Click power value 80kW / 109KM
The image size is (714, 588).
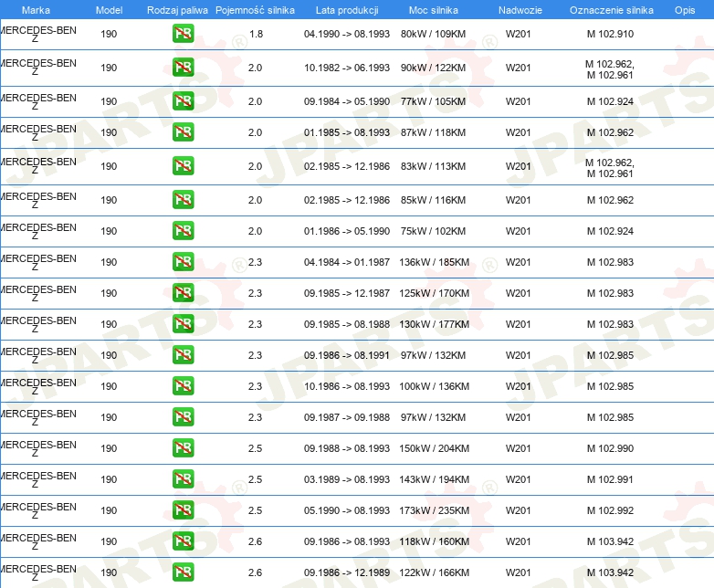[433, 34]
